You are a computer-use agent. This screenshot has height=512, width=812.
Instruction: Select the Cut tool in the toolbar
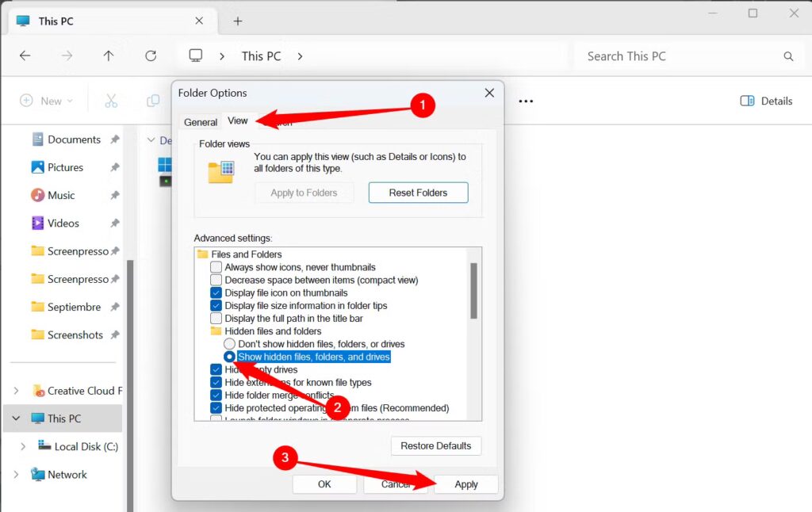click(x=111, y=101)
